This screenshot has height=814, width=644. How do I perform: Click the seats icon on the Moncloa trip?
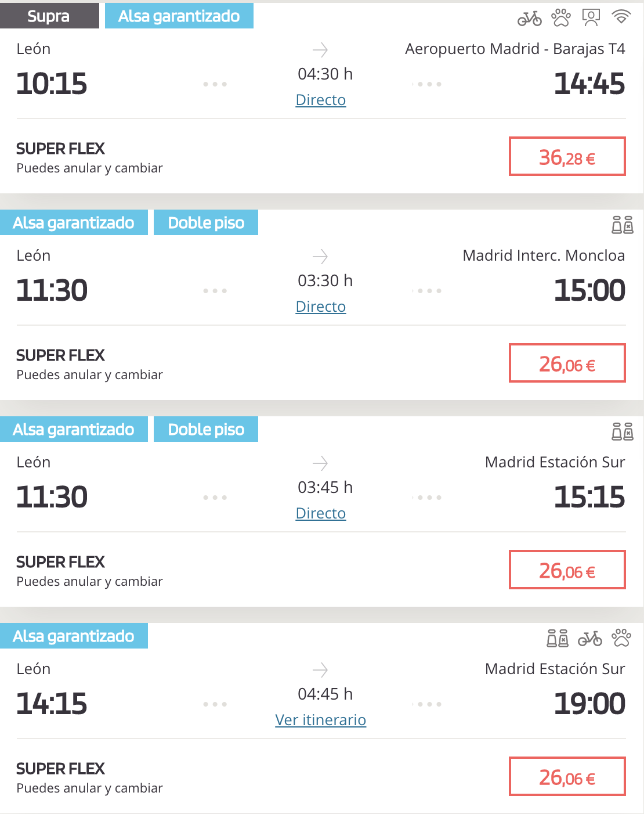623,225
